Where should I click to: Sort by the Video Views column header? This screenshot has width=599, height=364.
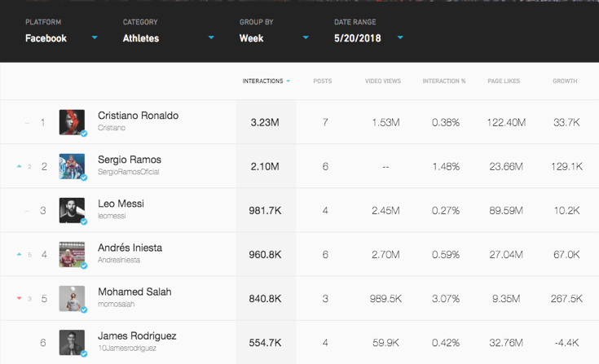point(383,81)
